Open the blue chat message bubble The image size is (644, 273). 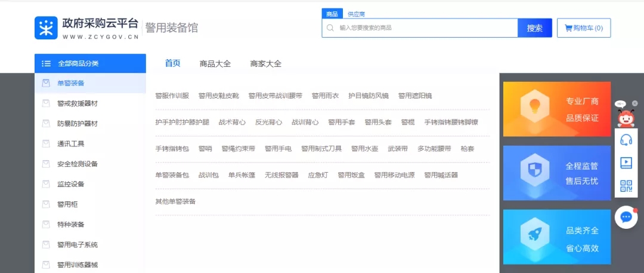[x=626, y=217]
